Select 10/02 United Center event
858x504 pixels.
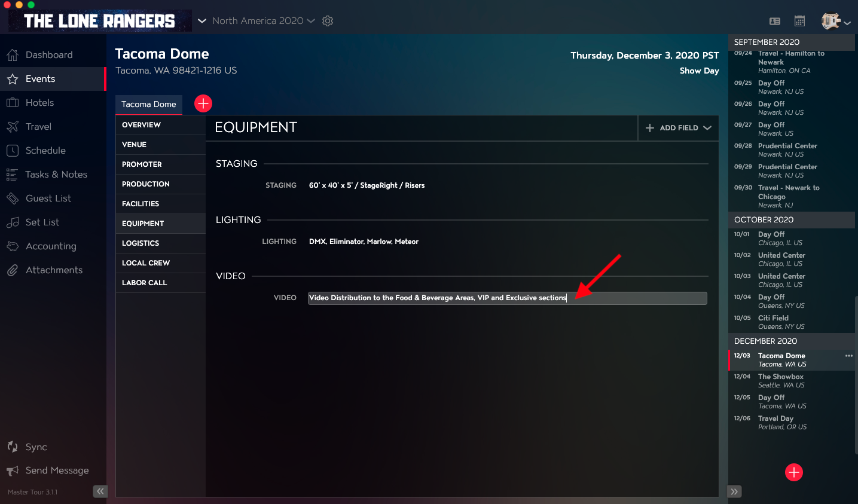pos(792,259)
